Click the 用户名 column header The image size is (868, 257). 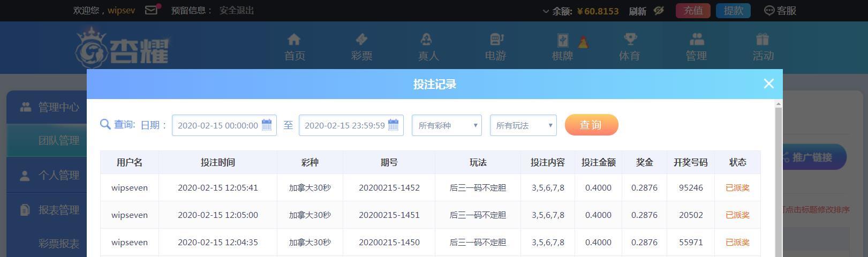point(130,162)
